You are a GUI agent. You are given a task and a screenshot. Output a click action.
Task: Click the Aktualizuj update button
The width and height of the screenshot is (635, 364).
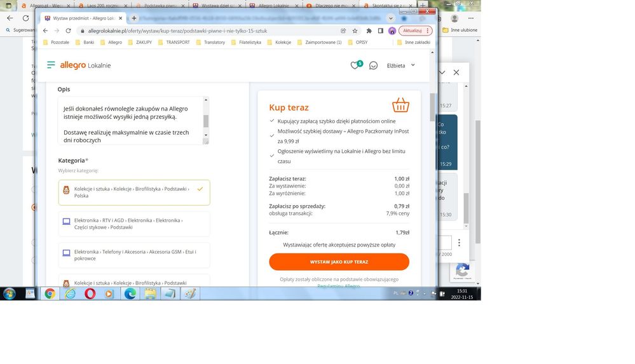[x=416, y=30]
